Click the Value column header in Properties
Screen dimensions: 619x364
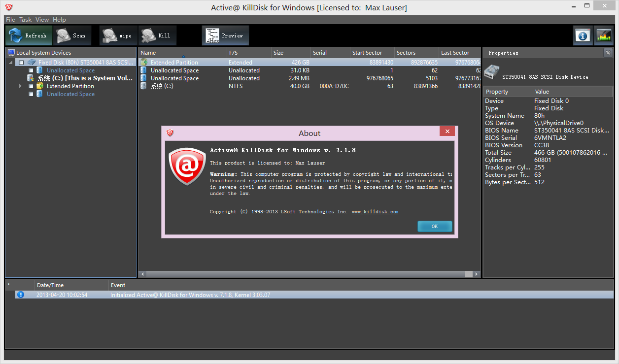(573, 92)
